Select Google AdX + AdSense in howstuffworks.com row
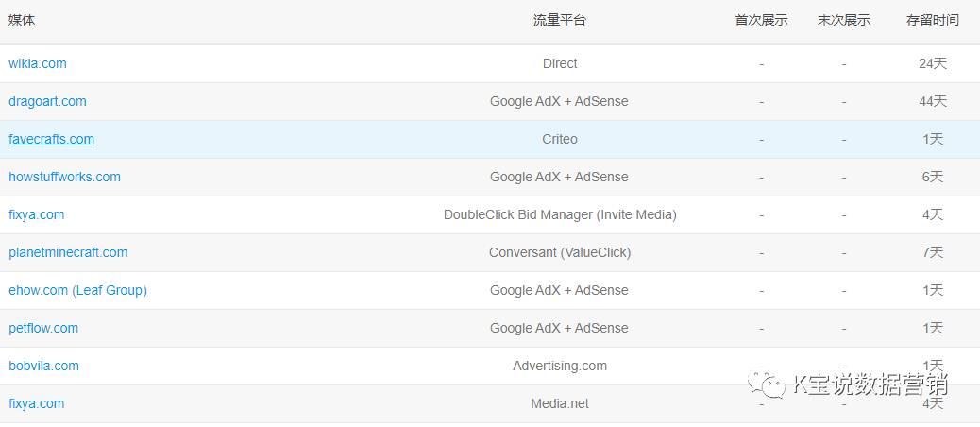Screen dimensions: 980x427 559,177
